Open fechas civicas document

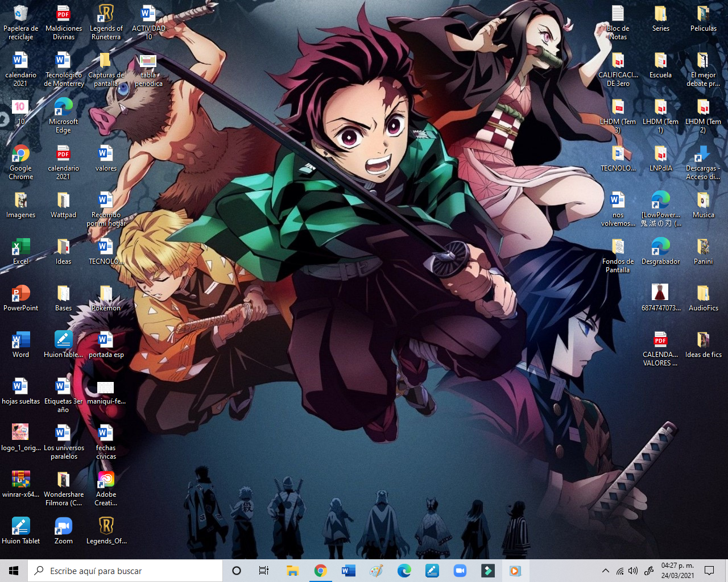(106, 442)
